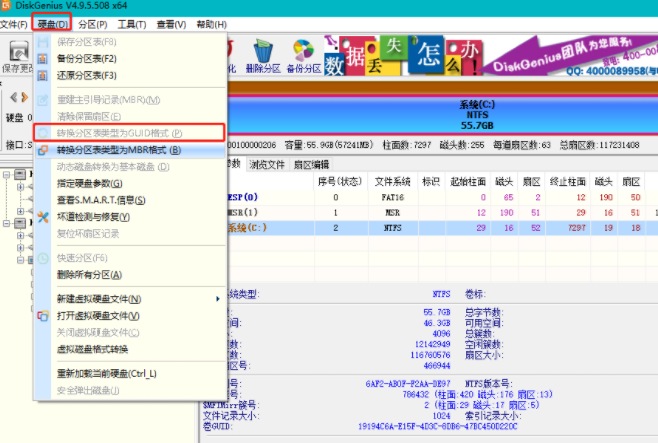
Task: Collapse the first disk node in tree
Action: coord(6,175)
